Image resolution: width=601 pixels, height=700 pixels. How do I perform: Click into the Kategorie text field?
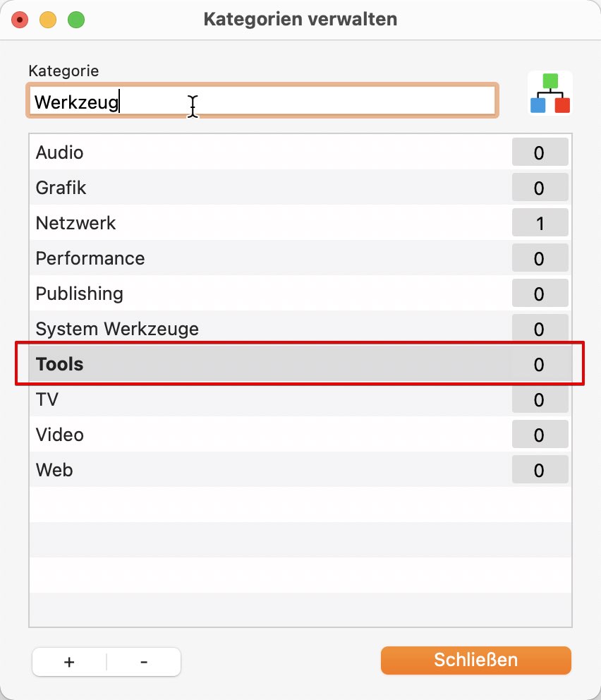262,101
